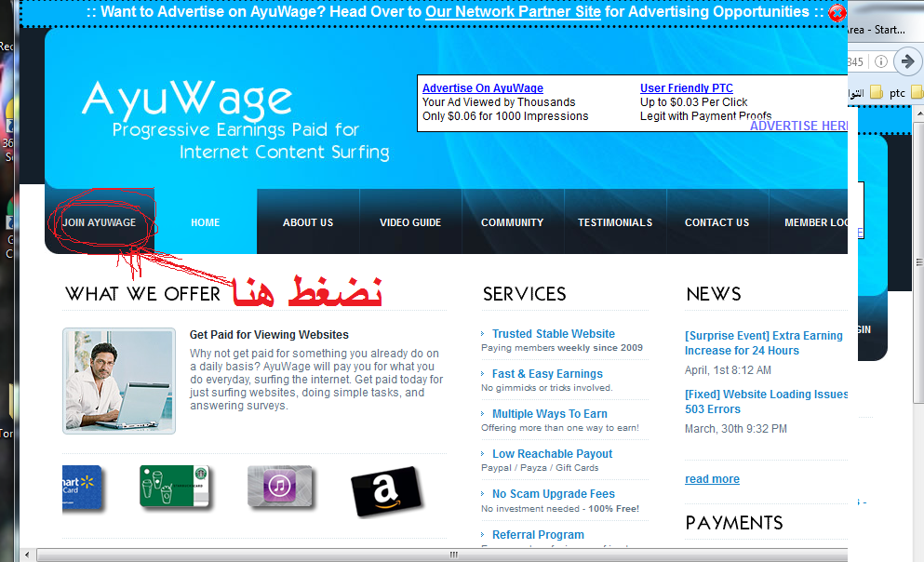Open the TESTIMONIALS page
The height and width of the screenshot is (562, 924).
[x=615, y=222]
